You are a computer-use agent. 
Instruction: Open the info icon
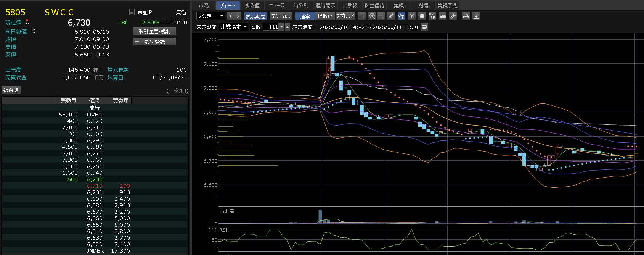422,16
